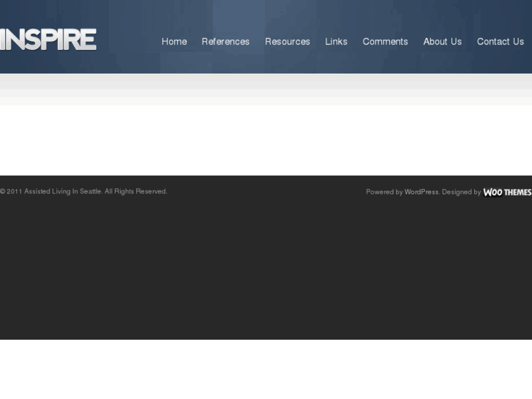Click the INSPIRE site logo

(48, 40)
